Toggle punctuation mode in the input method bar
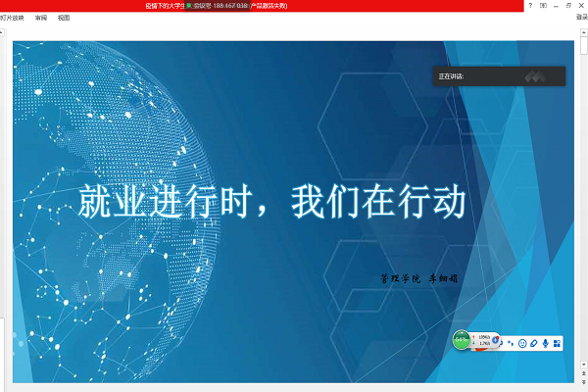This screenshot has width=588, height=392. (511, 343)
